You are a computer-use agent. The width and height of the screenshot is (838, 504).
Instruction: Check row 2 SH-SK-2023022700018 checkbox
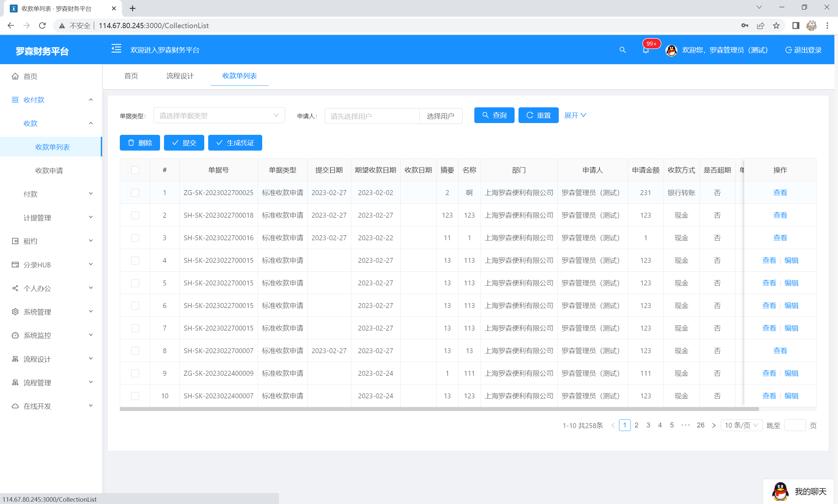[135, 215]
